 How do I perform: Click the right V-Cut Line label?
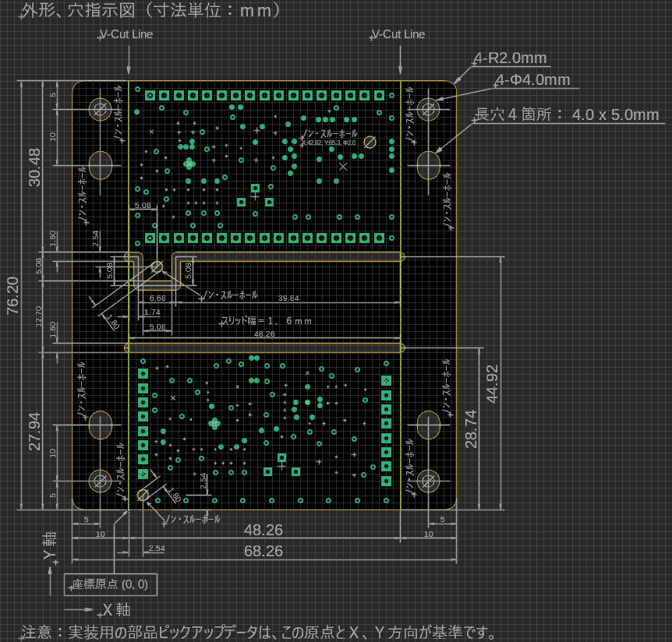398,34
